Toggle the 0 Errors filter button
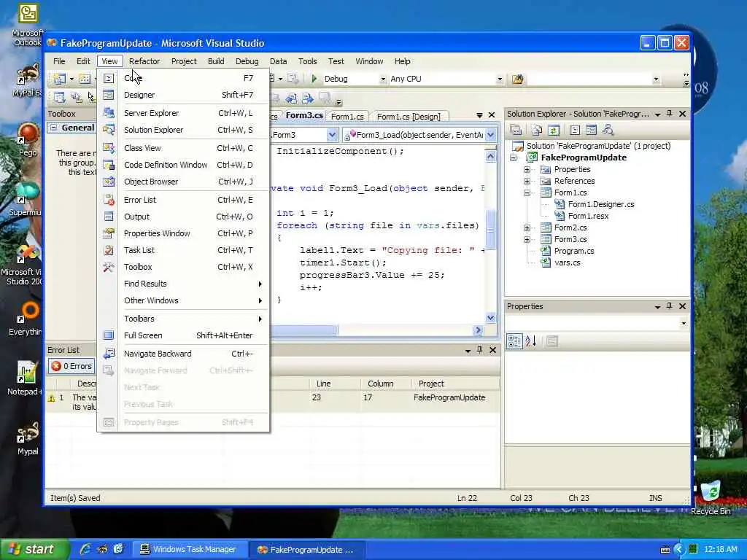Image resolution: width=747 pixels, height=560 pixels. 71,366
